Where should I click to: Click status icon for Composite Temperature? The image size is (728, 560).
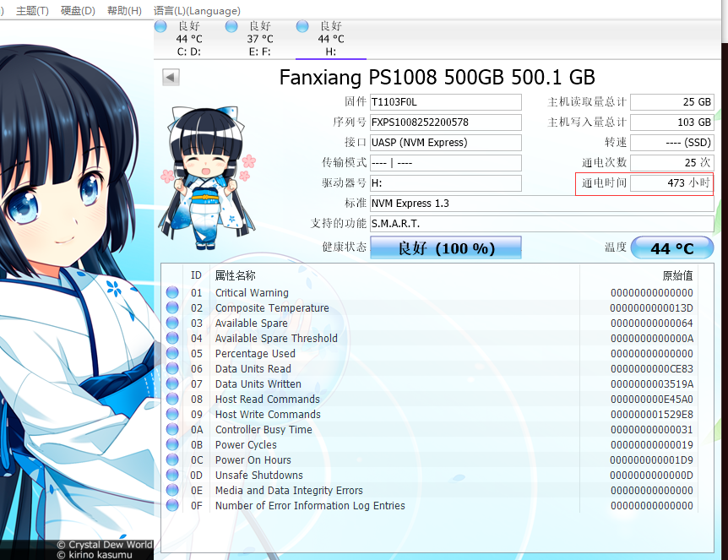click(172, 307)
